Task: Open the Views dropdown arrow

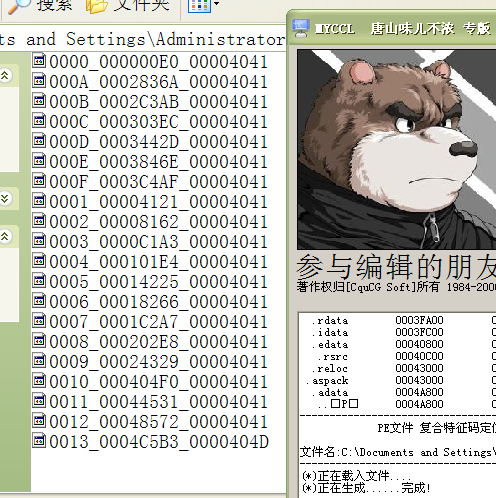Action: point(216,4)
